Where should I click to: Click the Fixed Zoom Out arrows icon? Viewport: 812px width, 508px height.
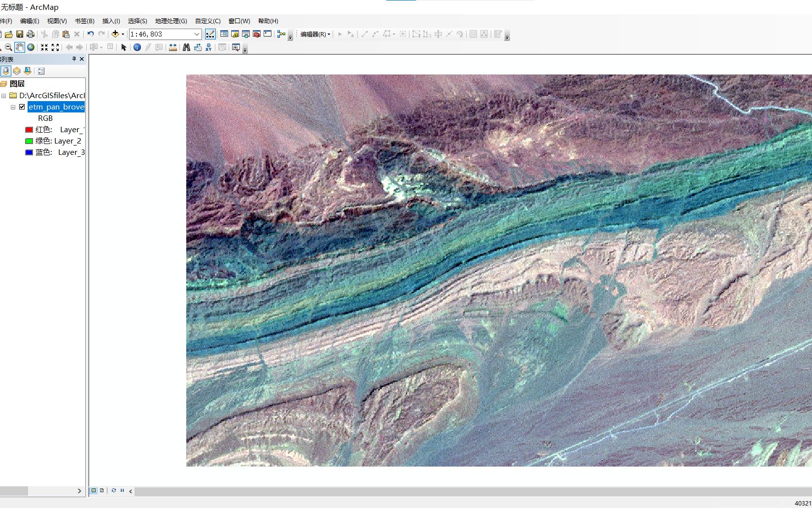55,47
